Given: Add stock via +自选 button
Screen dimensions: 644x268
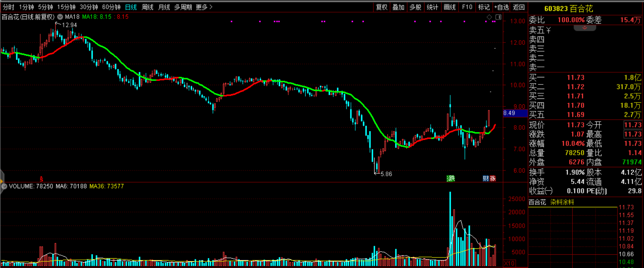Looking at the screenshot, I should [x=501, y=7].
